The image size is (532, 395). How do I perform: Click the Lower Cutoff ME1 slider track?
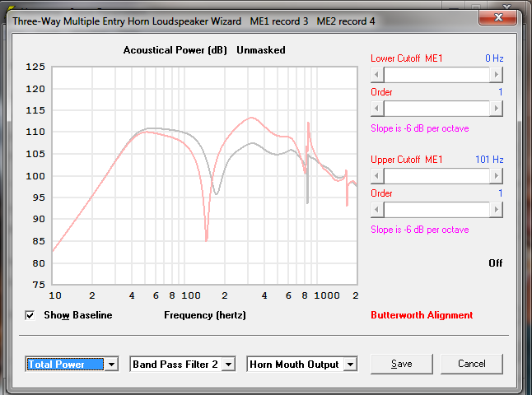(x=436, y=74)
